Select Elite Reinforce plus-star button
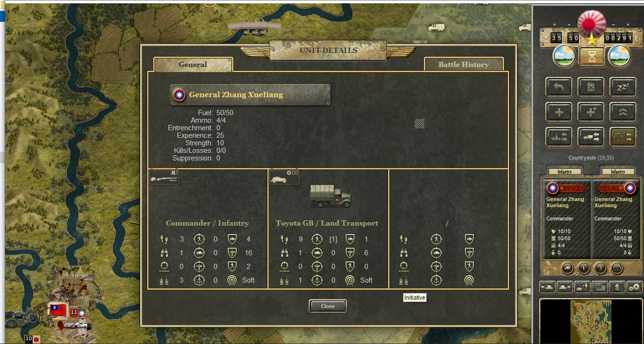Image resolution: width=644 pixels, height=344 pixels. [591, 112]
